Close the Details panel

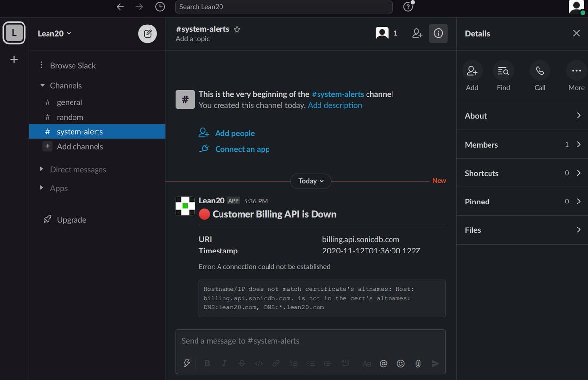point(576,33)
